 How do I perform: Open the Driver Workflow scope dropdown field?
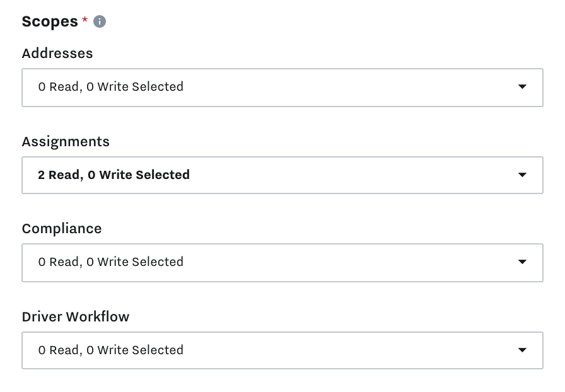click(x=282, y=350)
